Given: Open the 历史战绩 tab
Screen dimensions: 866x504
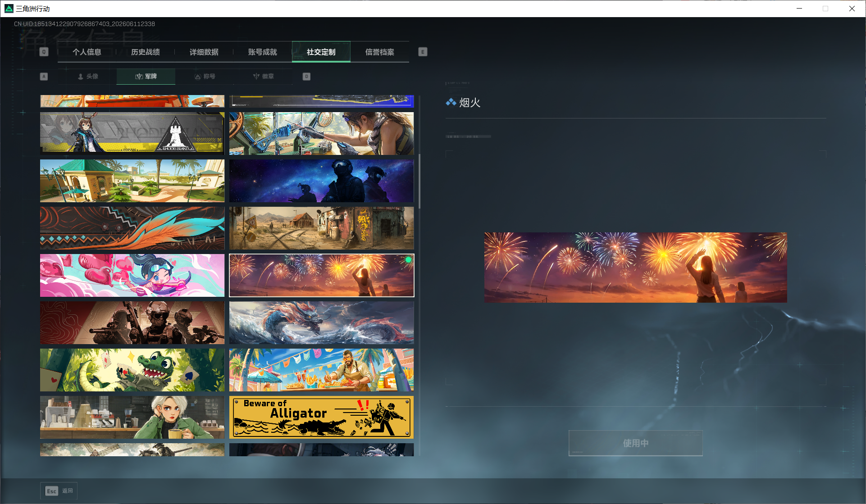Looking at the screenshot, I should click(146, 52).
